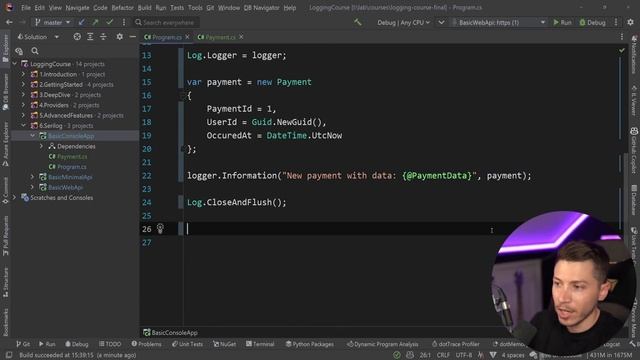Click the navigate Back arrow
This screenshot has height=360, width=640.
click(9, 22)
